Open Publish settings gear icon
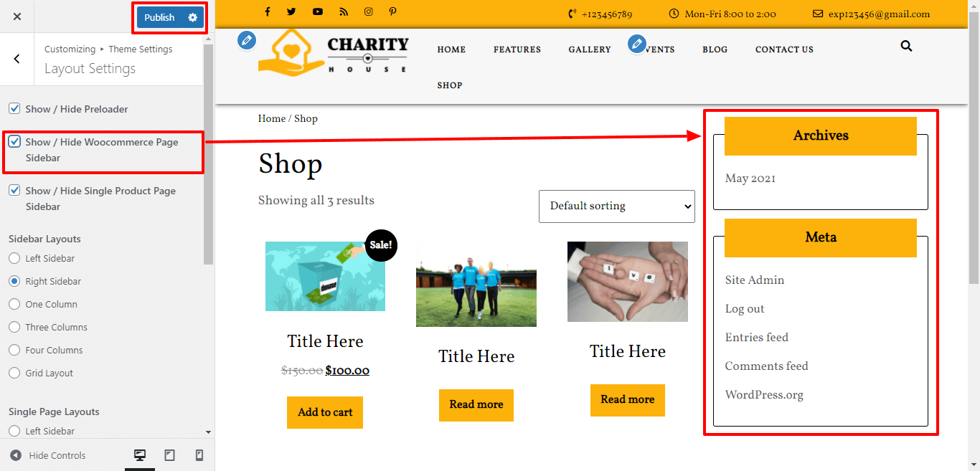This screenshot has width=980, height=471. (x=192, y=17)
